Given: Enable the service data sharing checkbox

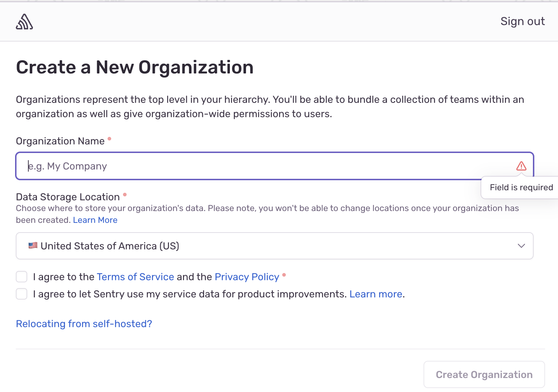Looking at the screenshot, I should (22, 294).
